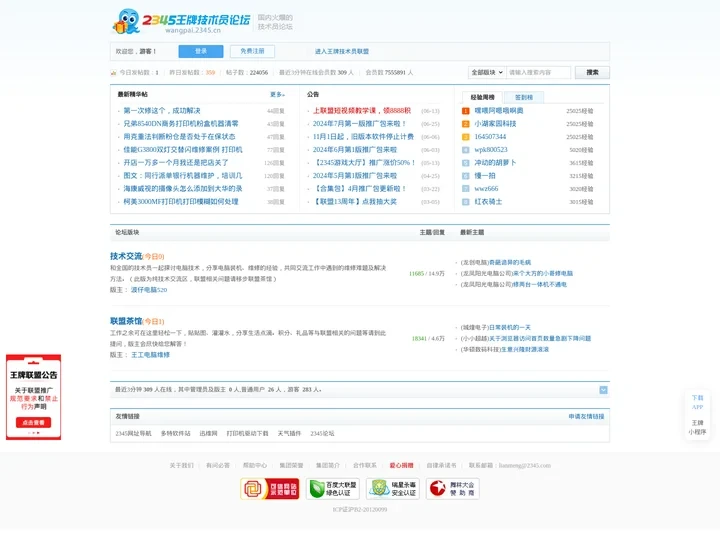Click 申请友情链接 link
Image resolution: width=720 pixels, height=540 pixels.
pos(586,416)
